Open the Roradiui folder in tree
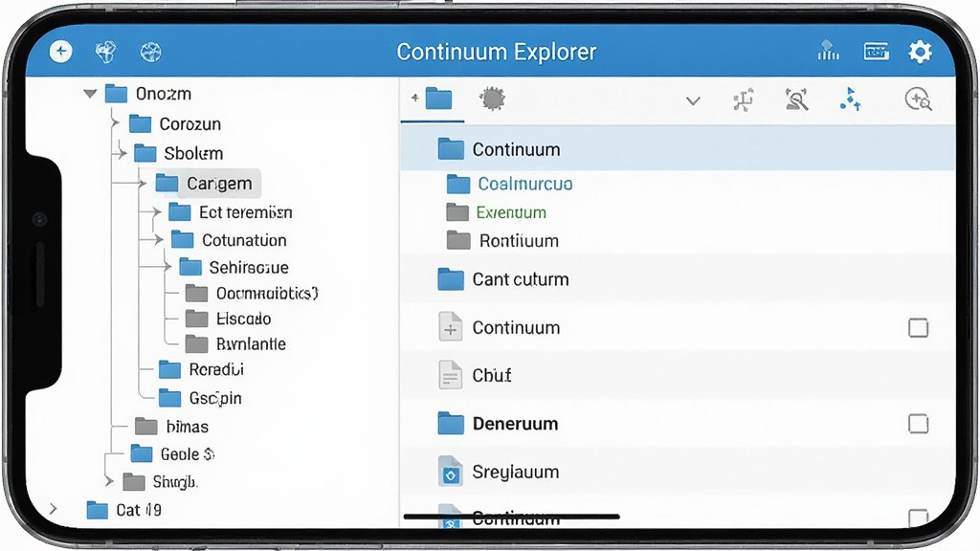Screen dimensions: 980x551 [201, 369]
